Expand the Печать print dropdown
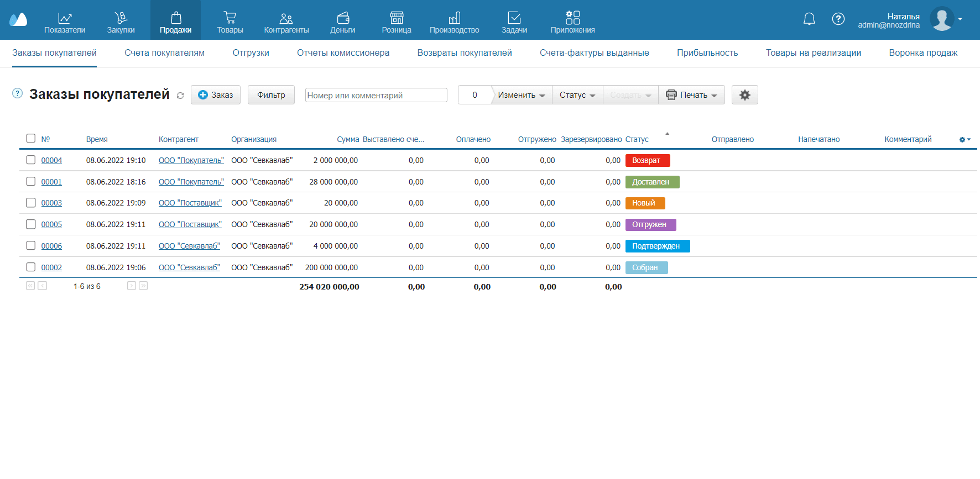Viewport: 980px width, 479px height. click(691, 95)
